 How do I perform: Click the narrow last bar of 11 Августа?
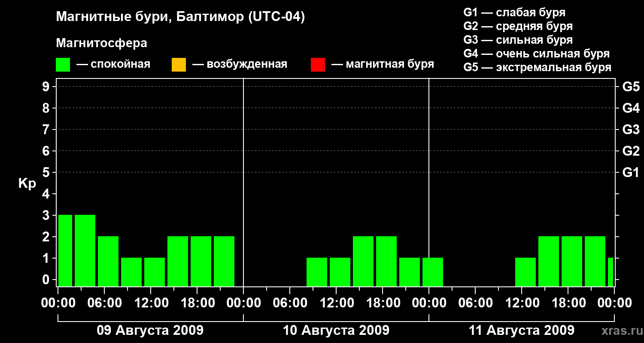pos(611,272)
